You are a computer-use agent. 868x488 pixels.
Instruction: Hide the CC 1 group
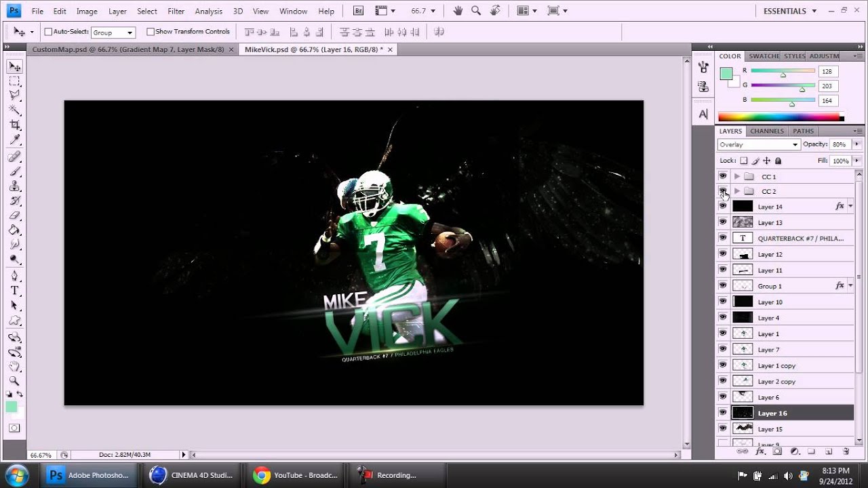[723, 176]
